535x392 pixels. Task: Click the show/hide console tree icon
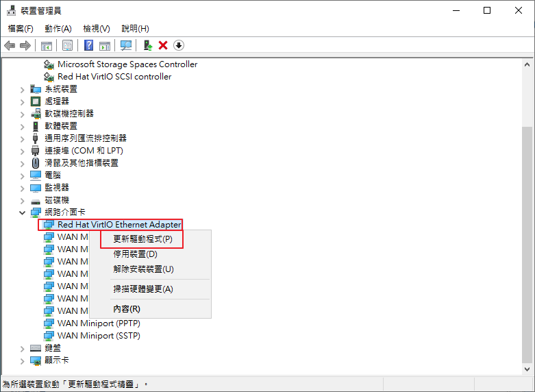tap(47, 45)
